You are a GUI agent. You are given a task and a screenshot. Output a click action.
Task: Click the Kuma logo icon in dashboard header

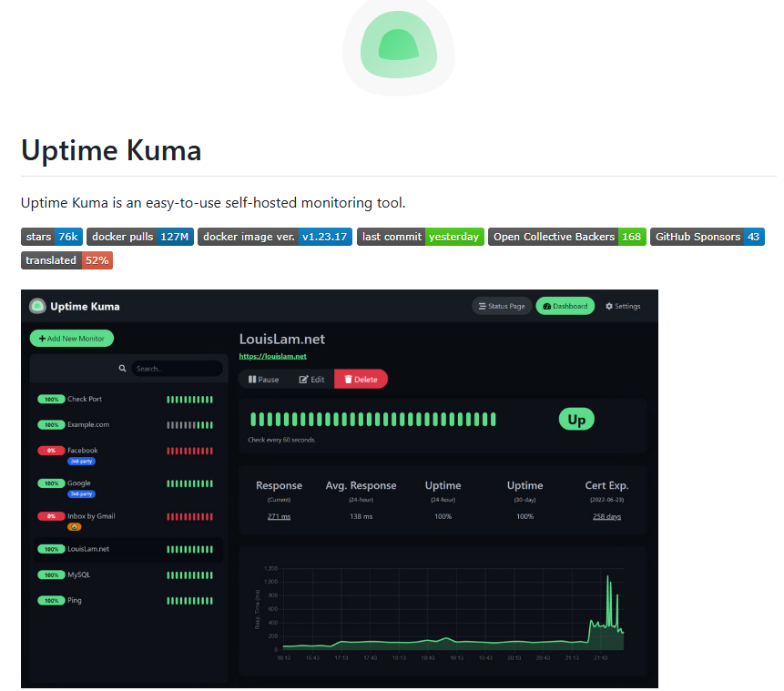(37, 306)
